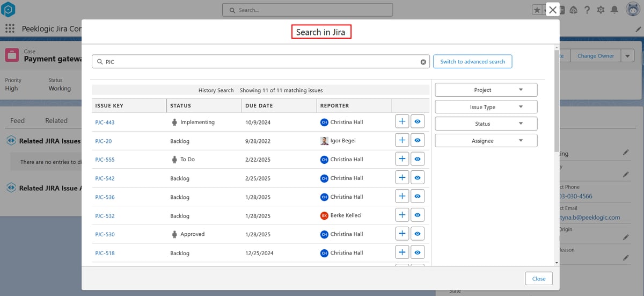Screen dimensions: 644x296
Task: Open issue link PJC-542
Action: click(105, 178)
